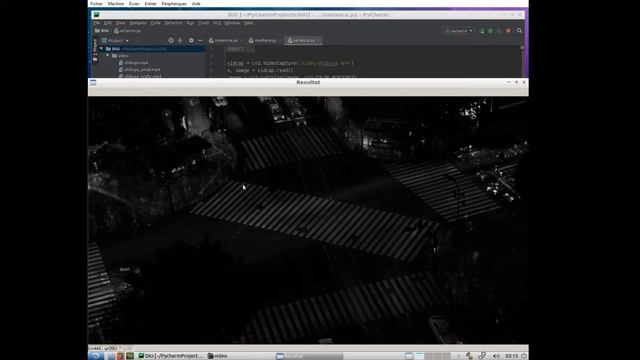Image resolution: width=640 pixels, height=360 pixels.
Task: Click variance.py in the navigation breadcrumb
Action: 128,31
